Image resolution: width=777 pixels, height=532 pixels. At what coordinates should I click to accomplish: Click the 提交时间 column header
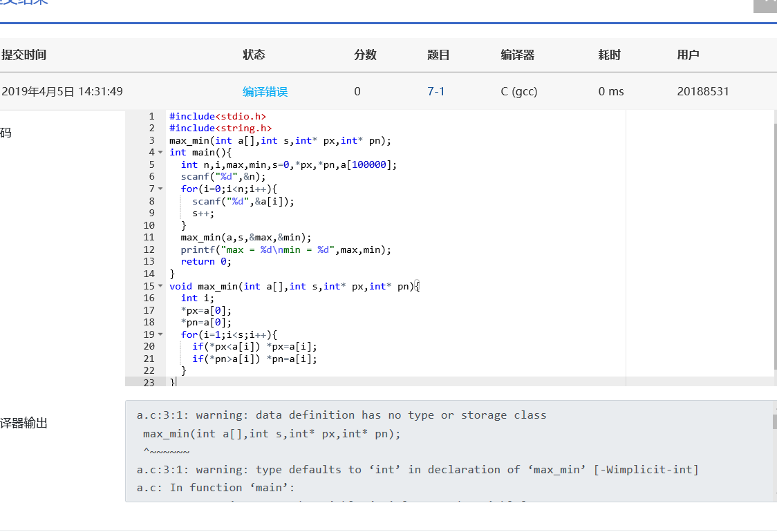tap(24, 55)
